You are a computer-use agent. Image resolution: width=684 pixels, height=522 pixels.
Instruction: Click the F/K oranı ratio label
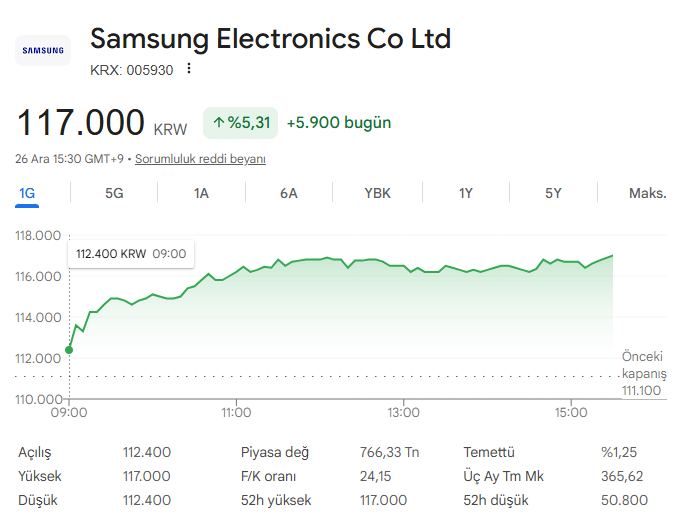tap(268, 476)
